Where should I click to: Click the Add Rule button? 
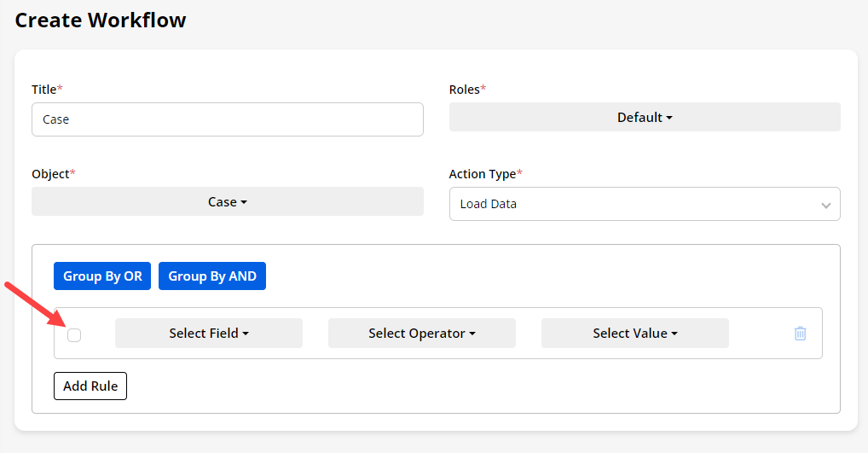point(90,386)
